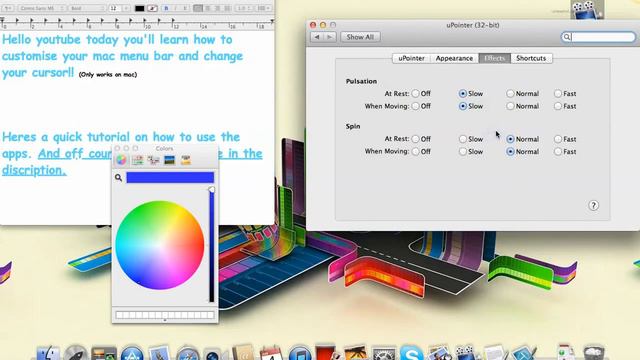Select the crayons picker mode

186,160
